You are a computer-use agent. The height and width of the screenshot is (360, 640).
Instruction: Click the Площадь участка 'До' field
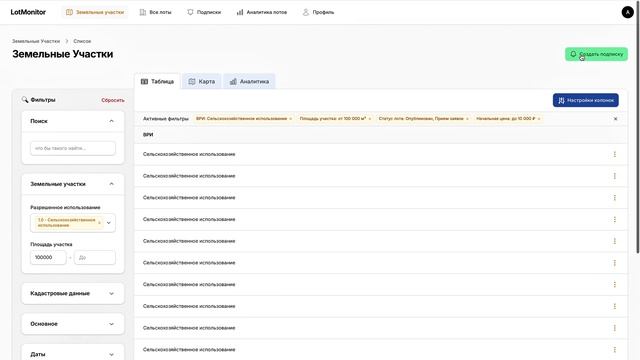(x=95, y=258)
